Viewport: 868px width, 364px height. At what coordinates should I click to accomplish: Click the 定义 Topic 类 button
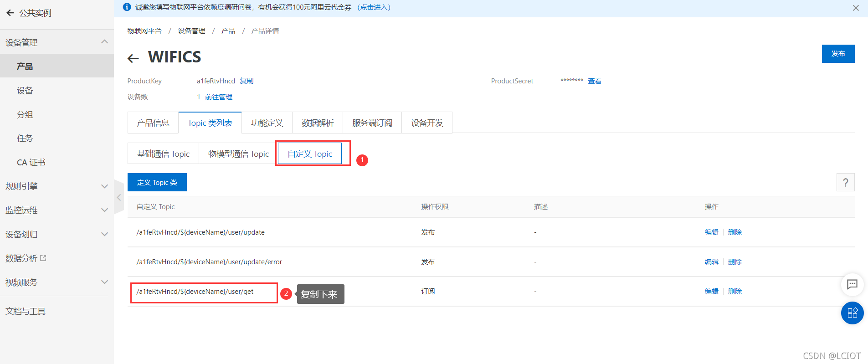point(157,182)
